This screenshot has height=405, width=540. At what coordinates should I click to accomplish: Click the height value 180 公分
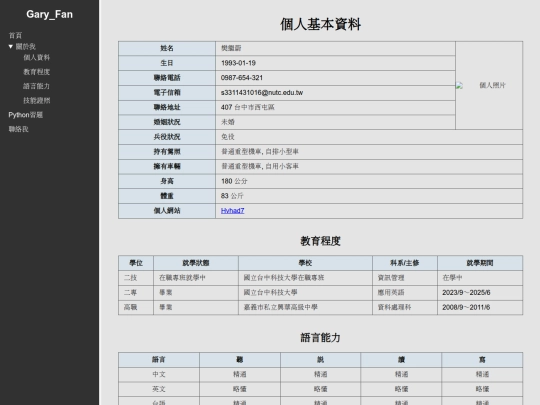(x=234, y=181)
